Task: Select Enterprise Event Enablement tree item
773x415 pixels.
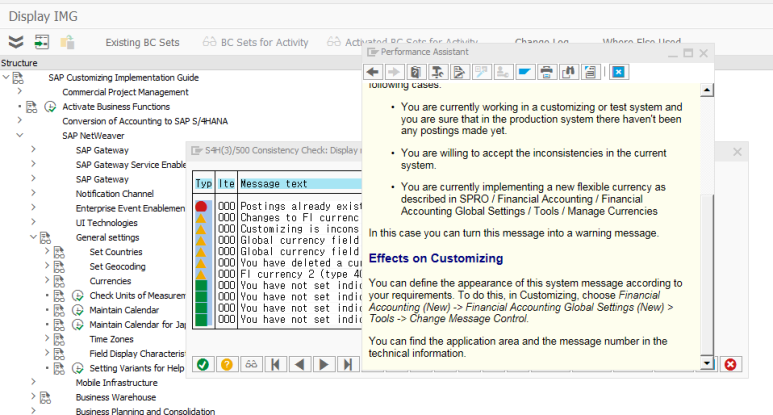Action: click(130, 208)
